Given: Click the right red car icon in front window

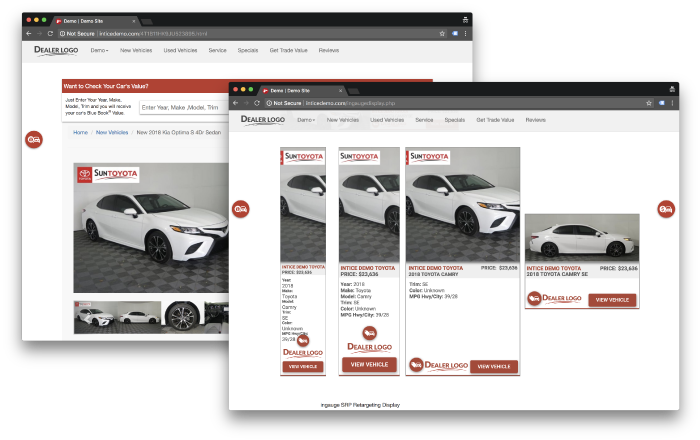Looking at the screenshot, I should [x=666, y=209].
